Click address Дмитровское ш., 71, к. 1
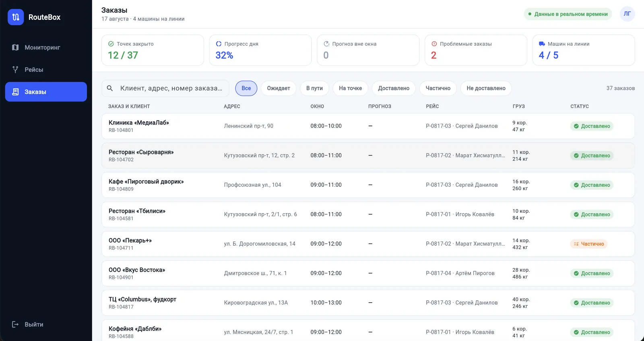 click(x=255, y=273)
